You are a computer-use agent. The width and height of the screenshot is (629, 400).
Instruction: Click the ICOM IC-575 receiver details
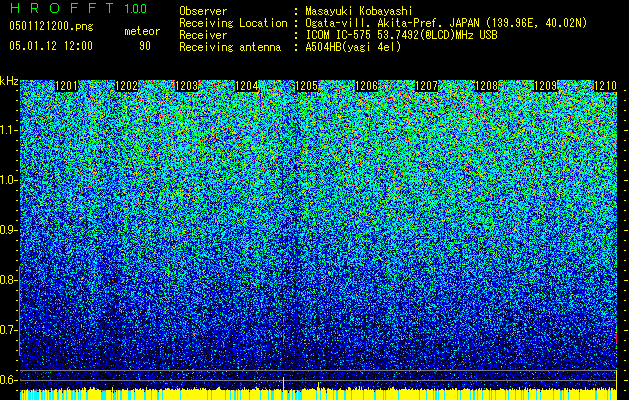(401, 35)
